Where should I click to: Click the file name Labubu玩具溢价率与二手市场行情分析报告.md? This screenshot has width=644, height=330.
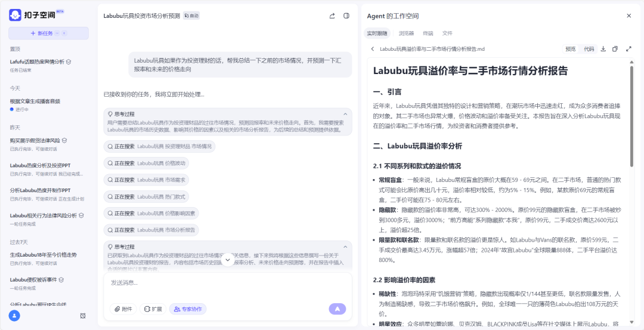pos(432,49)
